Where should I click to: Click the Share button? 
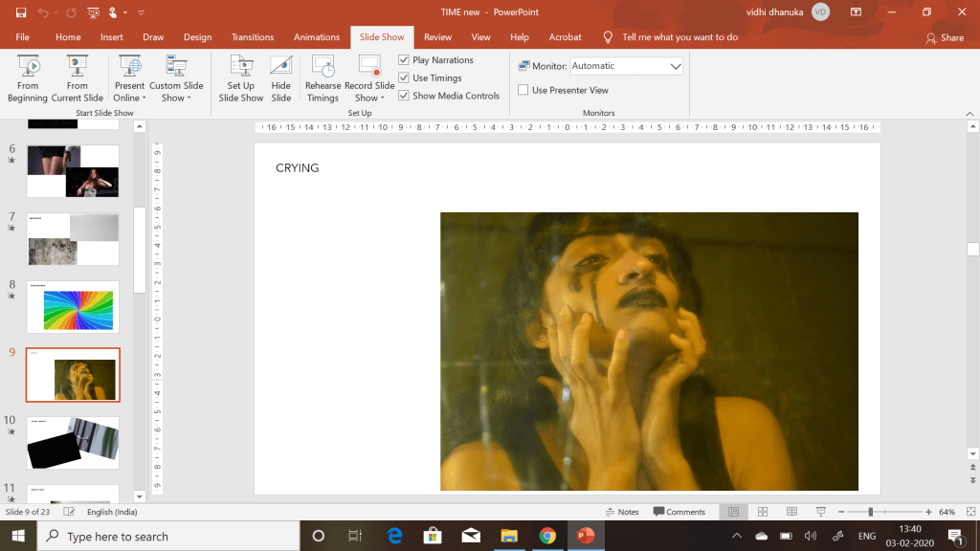click(x=945, y=37)
